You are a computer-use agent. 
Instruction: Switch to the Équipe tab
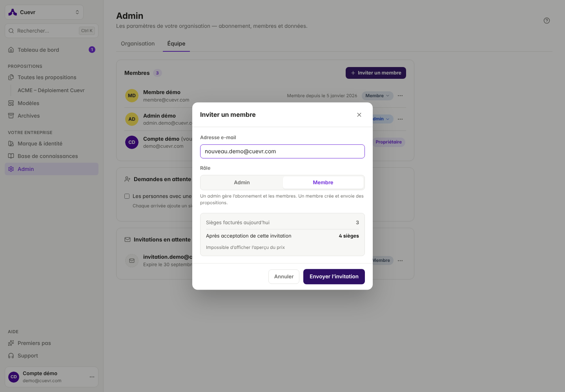click(176, 44)
